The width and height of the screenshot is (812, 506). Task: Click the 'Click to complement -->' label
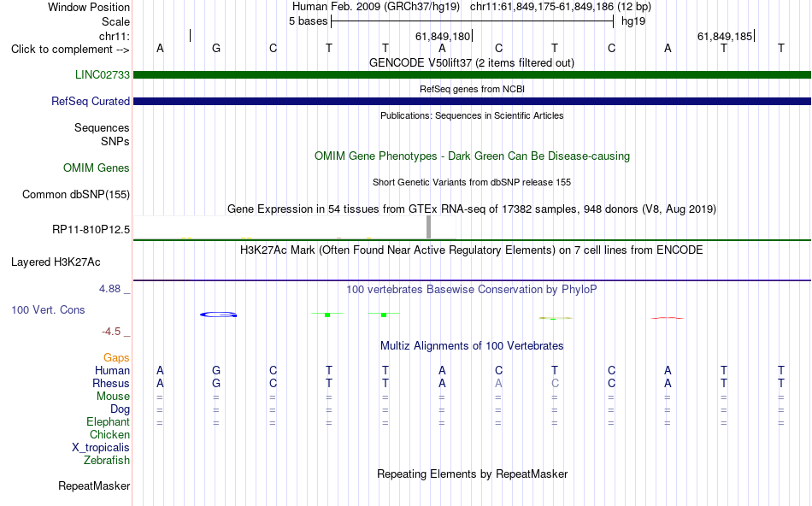[x=70, y=50]
